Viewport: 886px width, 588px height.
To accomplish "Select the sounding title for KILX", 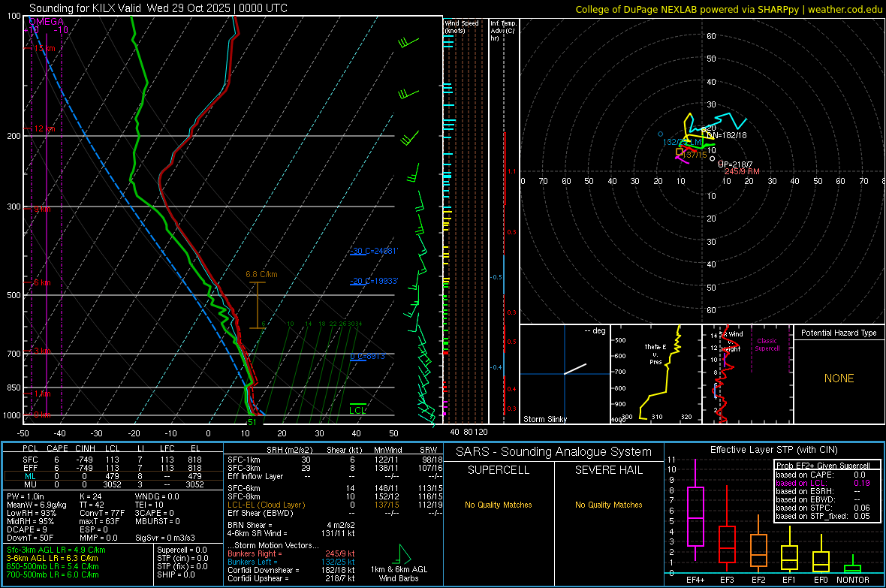I will [x=158, y=8].
